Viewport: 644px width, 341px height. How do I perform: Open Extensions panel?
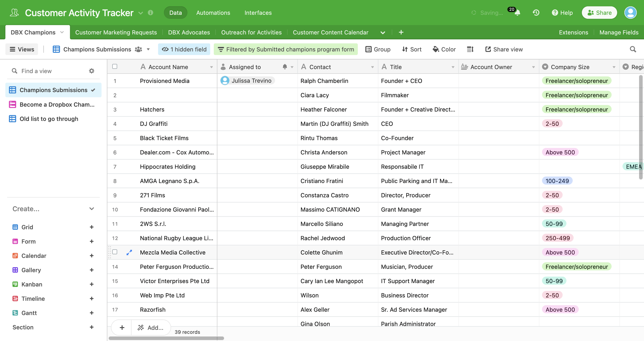click(x=573, y=32)
